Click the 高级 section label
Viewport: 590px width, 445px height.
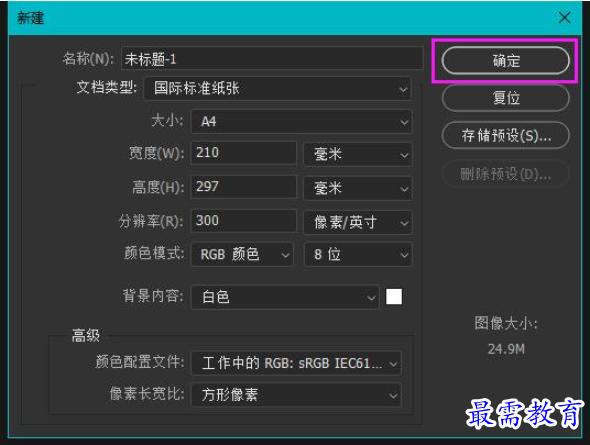coord(86,335)
